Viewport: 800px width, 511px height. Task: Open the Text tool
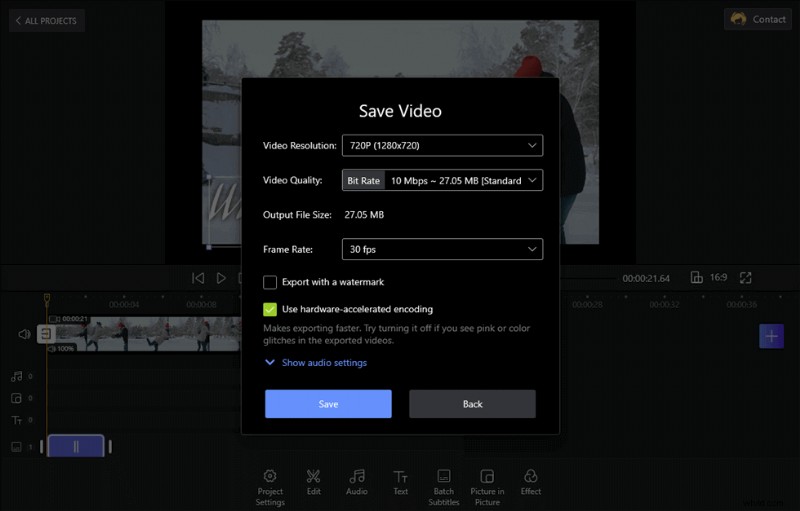click(401, 482)
